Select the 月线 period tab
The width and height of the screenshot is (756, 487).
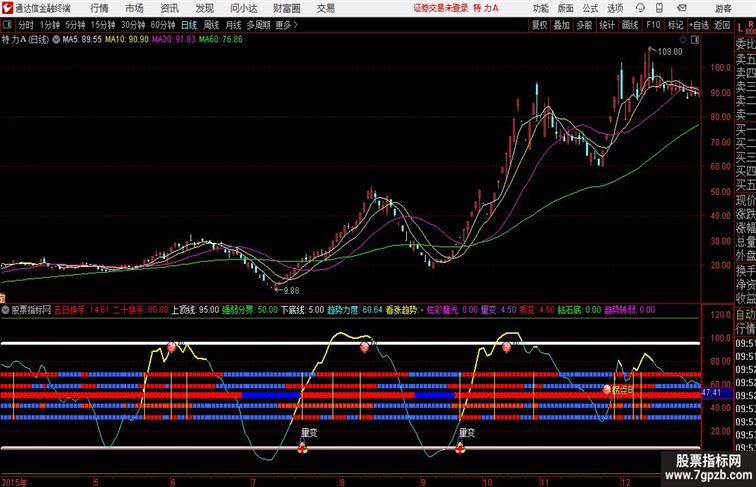click(x=233, y=25)
